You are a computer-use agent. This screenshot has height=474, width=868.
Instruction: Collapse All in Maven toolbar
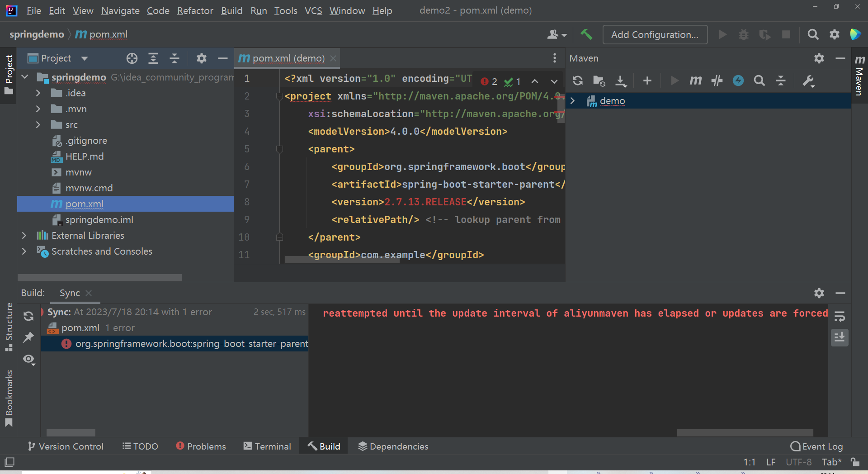pos(781,81)
